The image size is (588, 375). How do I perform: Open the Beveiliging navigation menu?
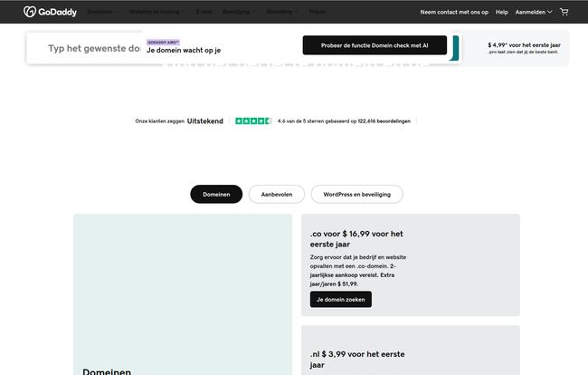coord(240,12)
